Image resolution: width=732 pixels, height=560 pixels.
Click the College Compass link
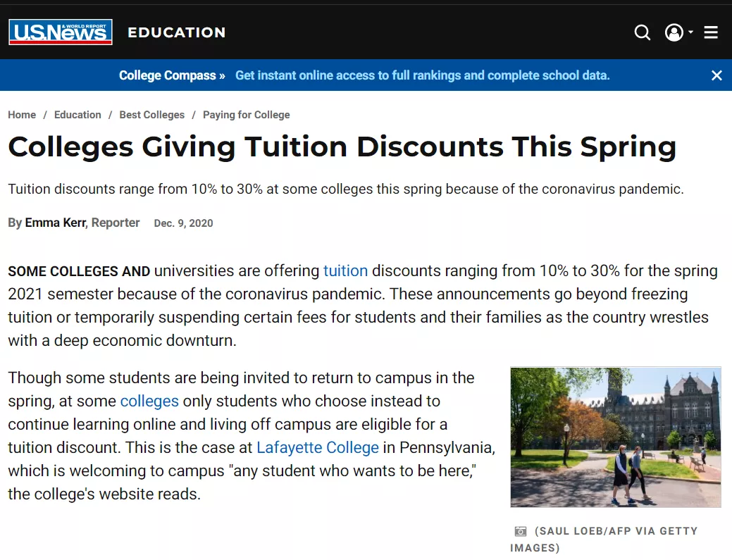[172, 75]
